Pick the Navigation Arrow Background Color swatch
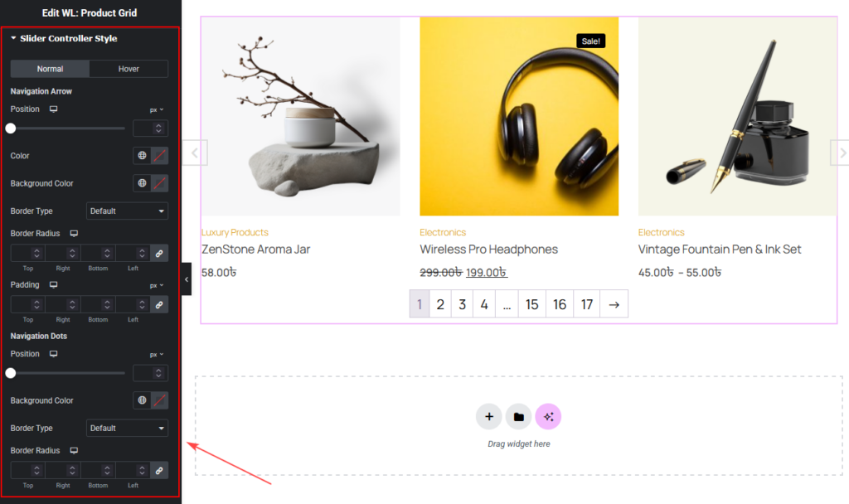Image resolution: width=849 pixels, height=504 pixels. (159, 183)
